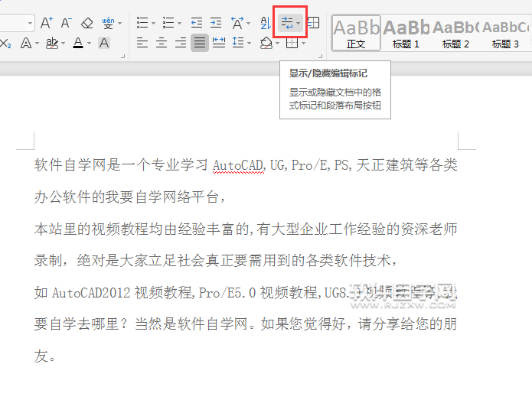Expand the font color dropdown arrow
The width and height of the screenshot is (532, 400).
[89, 44]
